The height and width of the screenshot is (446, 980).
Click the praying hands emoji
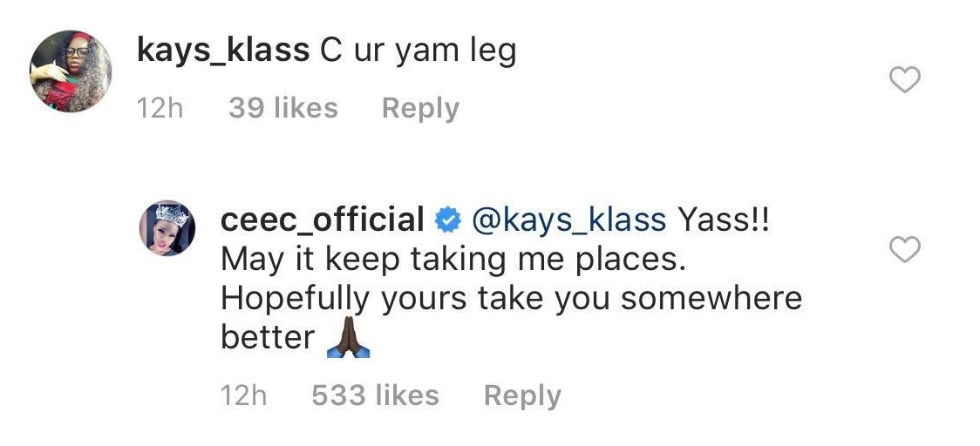click(x=349, y=340)
